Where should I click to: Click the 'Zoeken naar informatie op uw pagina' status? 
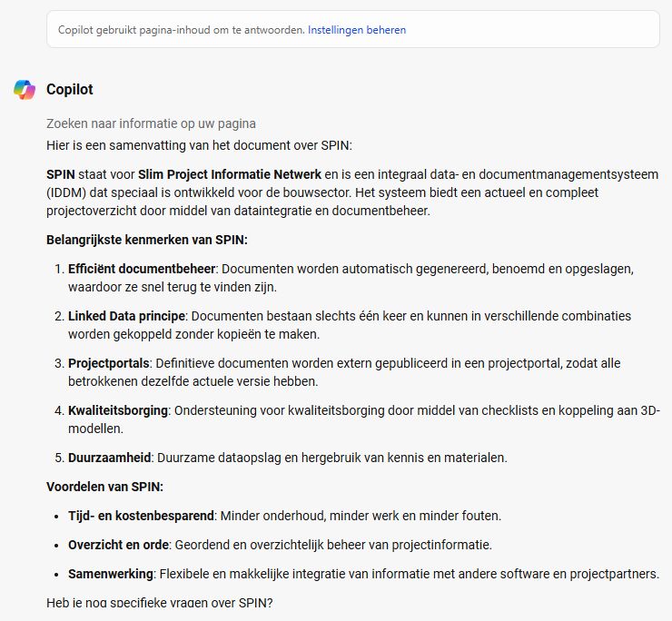coord(151,123)
